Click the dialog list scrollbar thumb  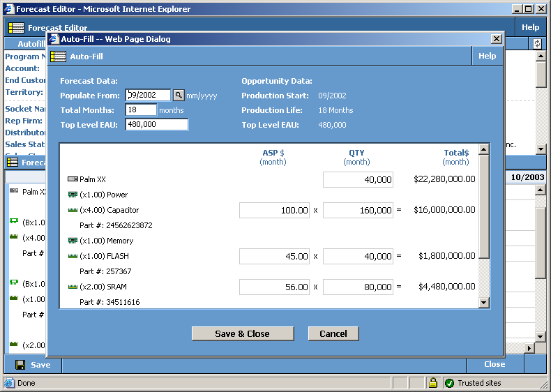click(484, 206)
